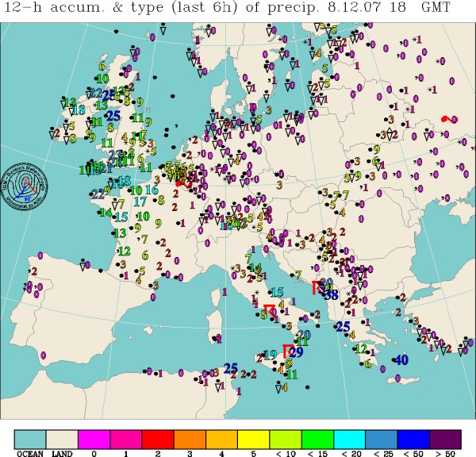This screenshot has width=476, height=457.
Task: Click the blue 38 value near Albania
Action: [331, 294]
